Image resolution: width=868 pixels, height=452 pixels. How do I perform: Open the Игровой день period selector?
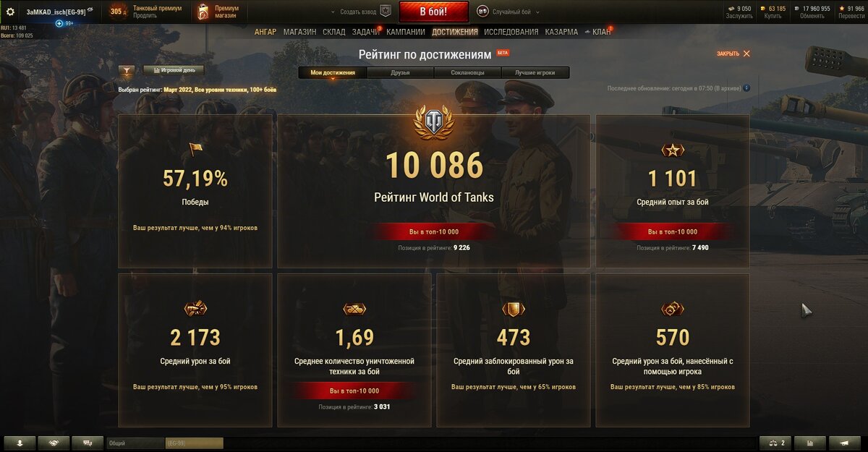click(x=174, y=70)
